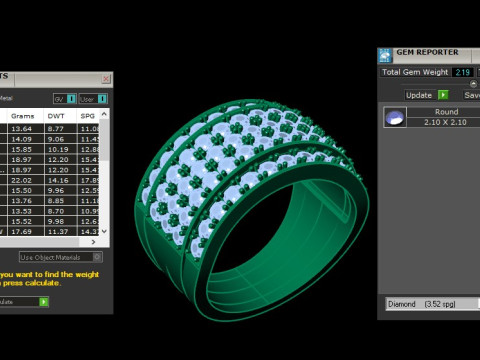480x360 pixels.
Task: Click the Gem Reporter panel icon
Action: pos(385,55)
